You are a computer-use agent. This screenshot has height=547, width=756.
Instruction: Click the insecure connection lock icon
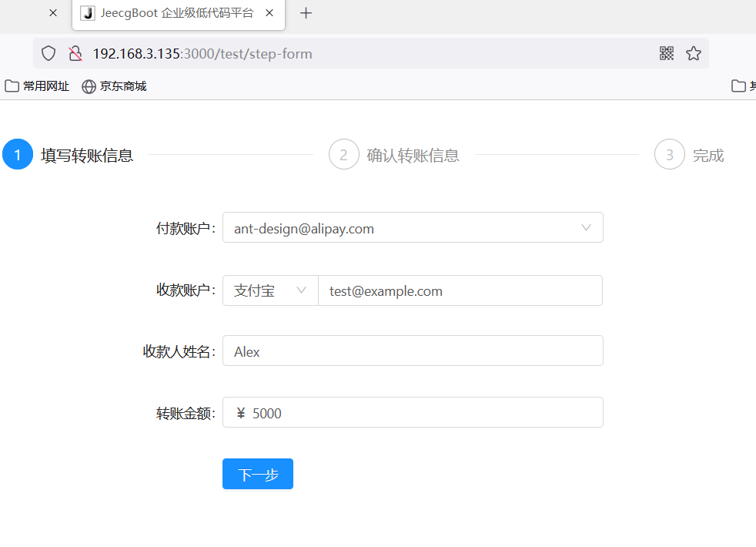point(75,53)
